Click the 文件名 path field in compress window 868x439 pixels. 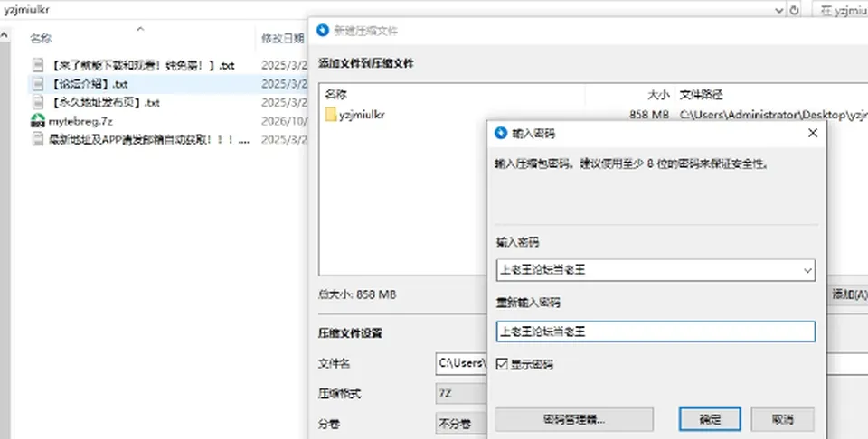point(461,363)
